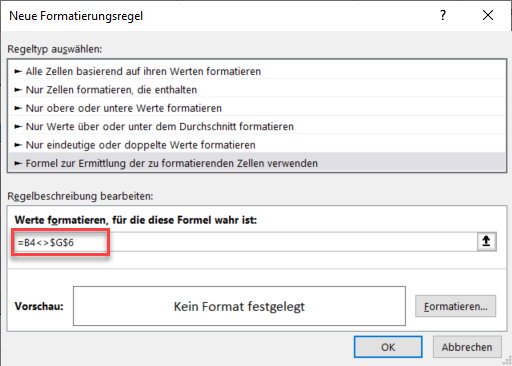
Task: Click the 'Regelbeschreibung bearbeiten:' label
Action: point(80,196)
